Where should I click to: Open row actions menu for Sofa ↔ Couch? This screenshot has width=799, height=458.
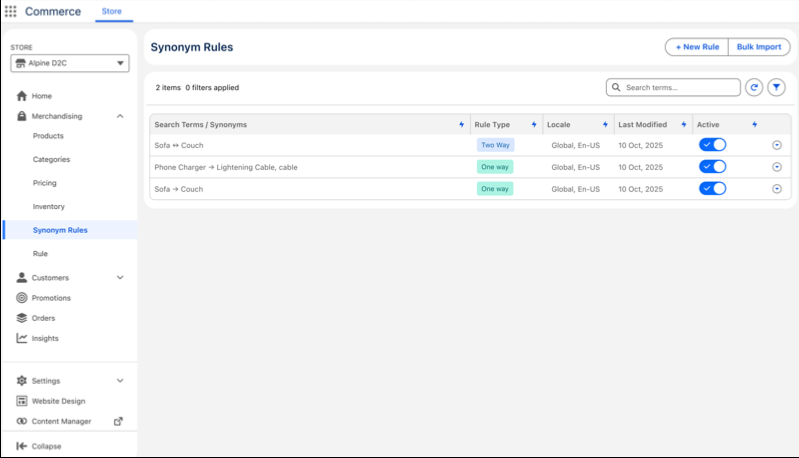[777, 145]
